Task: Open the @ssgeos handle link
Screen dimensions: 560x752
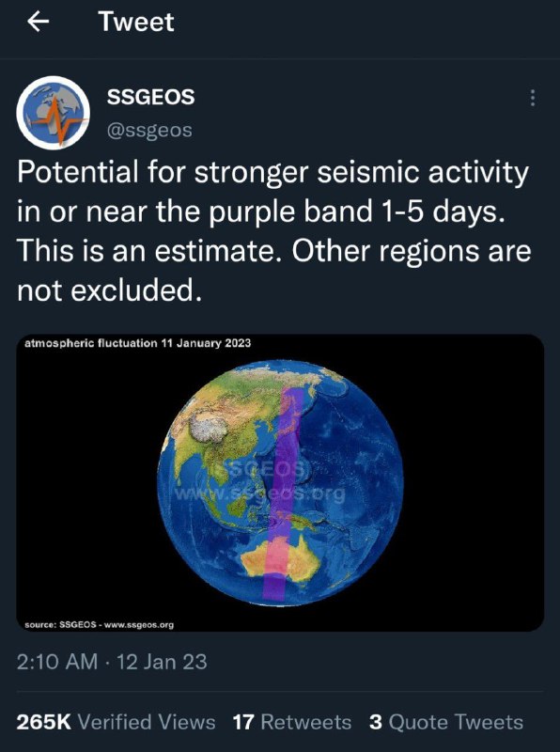Action: tap(149, 130)
